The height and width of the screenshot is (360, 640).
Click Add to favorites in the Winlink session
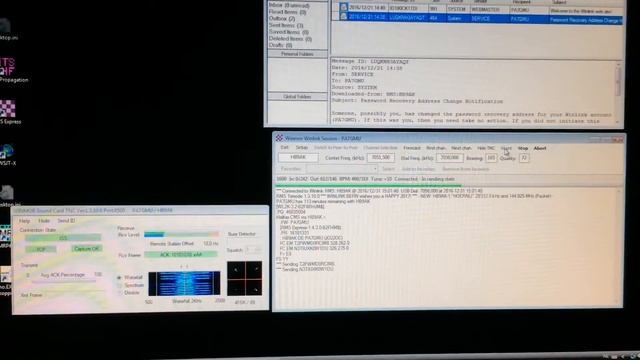418,169
